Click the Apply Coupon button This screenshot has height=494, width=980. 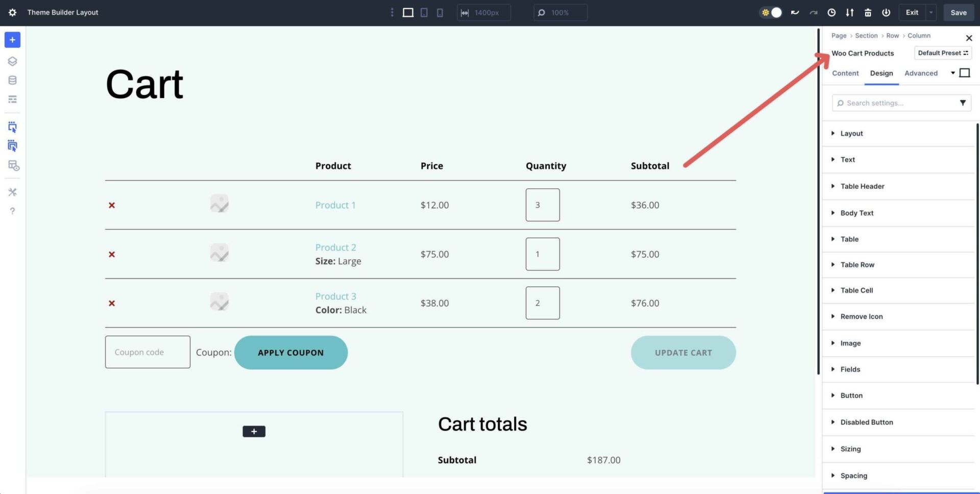click(x=290, y=352)
